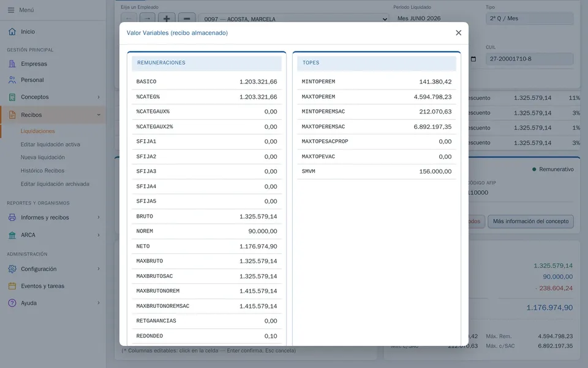This screenshot has width=588, height=368.
Task: Click Más información del concepto button
Action: coord(530,221)
